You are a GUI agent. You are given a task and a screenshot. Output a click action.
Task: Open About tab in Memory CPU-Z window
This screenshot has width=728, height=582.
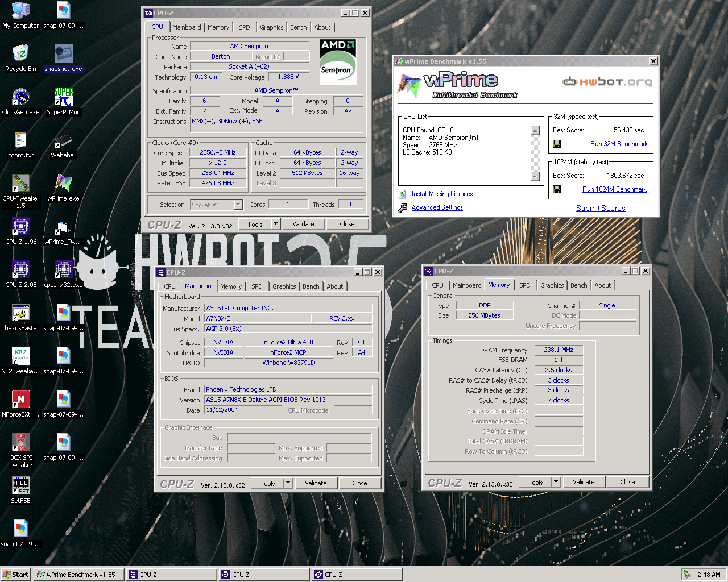pyautogui.click(x=603, y=285)
